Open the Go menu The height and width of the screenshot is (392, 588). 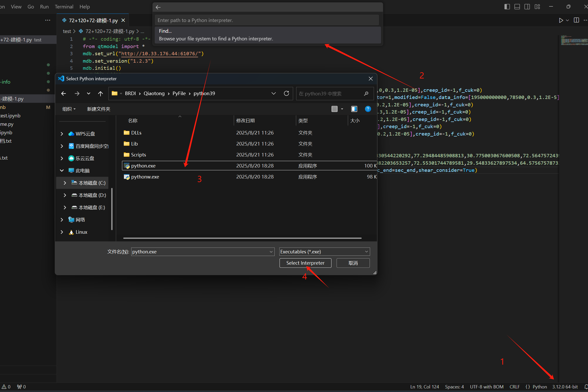[x=31, y=7]
